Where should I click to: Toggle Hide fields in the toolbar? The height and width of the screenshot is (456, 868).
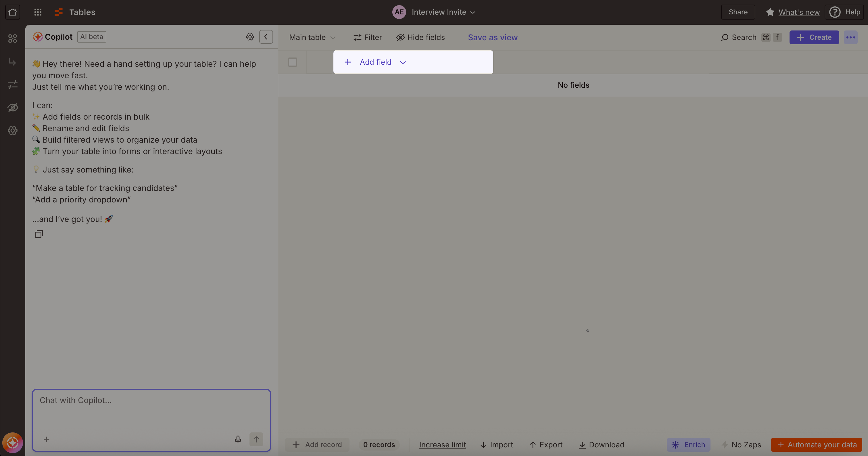420,37
